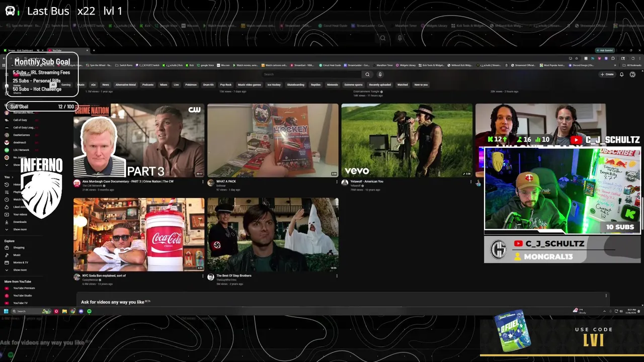Open options menu in Ask for videos bar
The width and height of the screenshot is (644, 362).
(606, 296)
